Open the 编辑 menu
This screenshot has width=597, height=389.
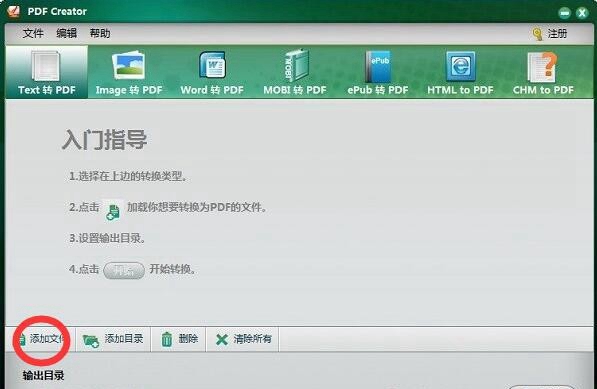click(x=66, y=33)
